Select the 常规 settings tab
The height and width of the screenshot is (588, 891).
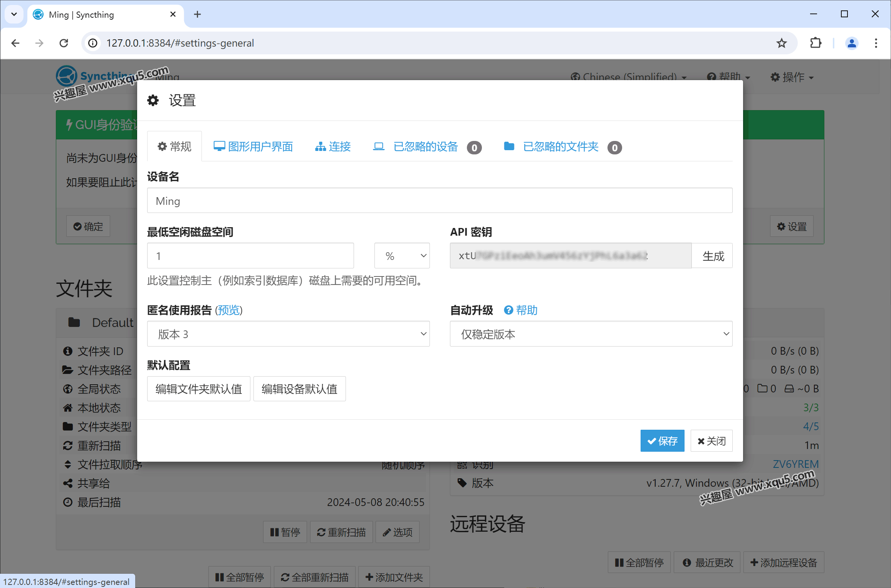point(175,147)
